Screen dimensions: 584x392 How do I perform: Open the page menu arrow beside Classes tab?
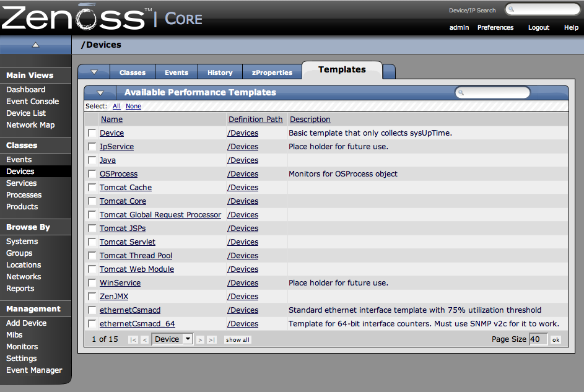point(94,72)
